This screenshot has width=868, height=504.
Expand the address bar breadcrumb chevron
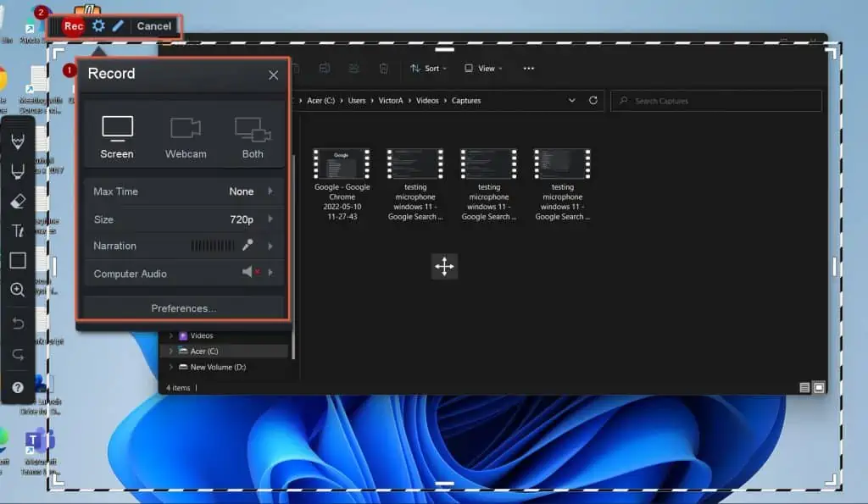click(x=572, y=100)
